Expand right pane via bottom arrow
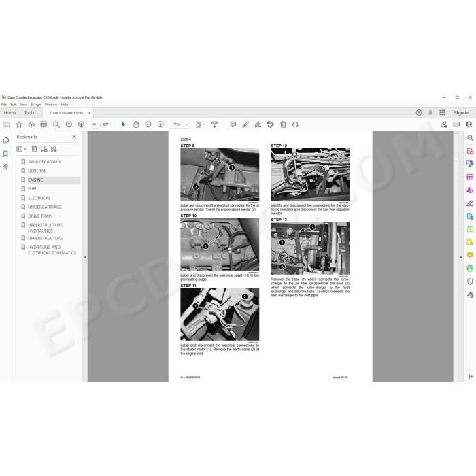The image size is (476, 476). point(471,377)
